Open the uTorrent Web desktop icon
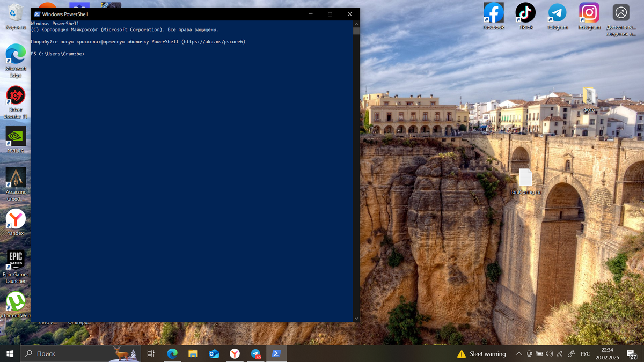 (x=16, y=305)
